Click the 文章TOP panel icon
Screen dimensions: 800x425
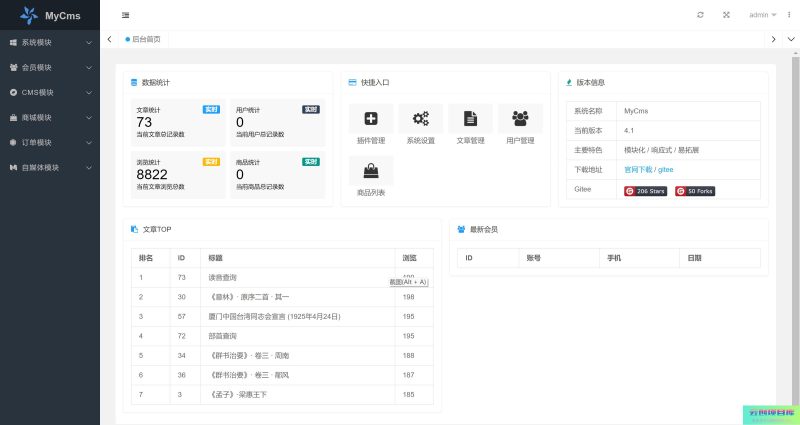click(134, 229)
